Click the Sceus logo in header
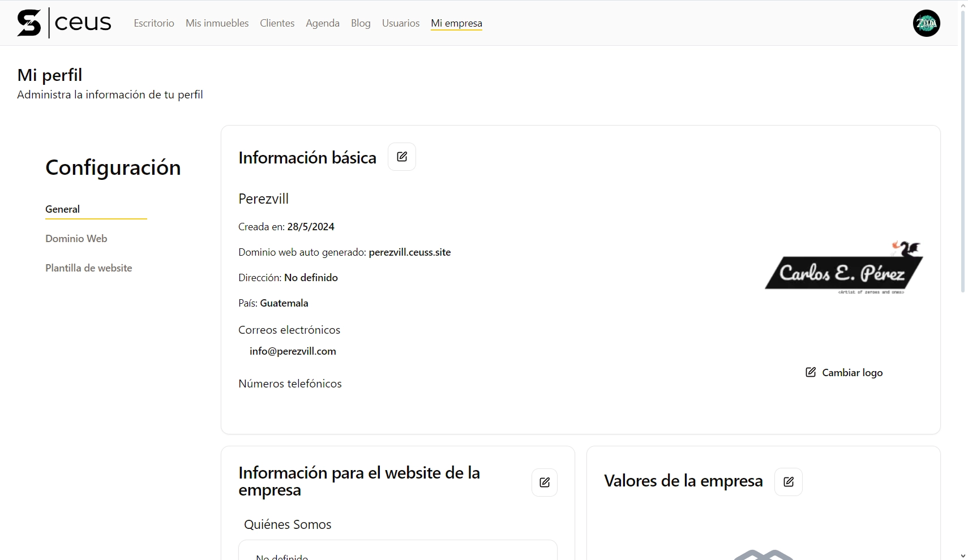 tap(64, 23)
